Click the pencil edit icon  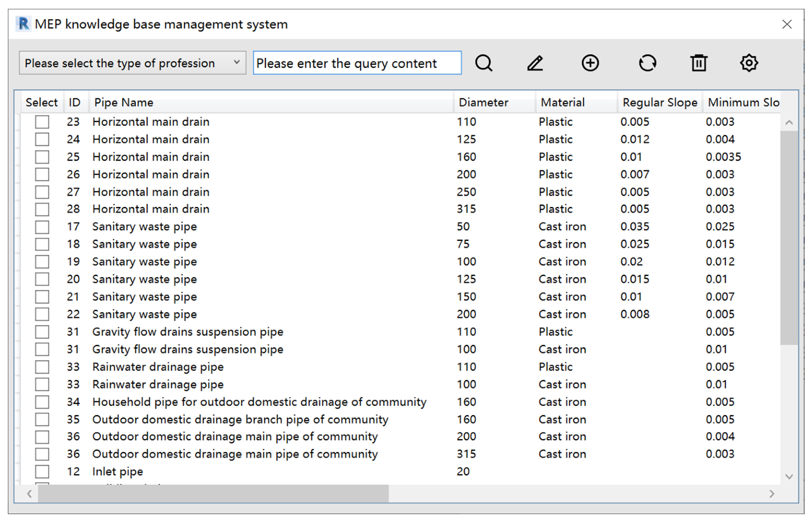pos(535,63)
